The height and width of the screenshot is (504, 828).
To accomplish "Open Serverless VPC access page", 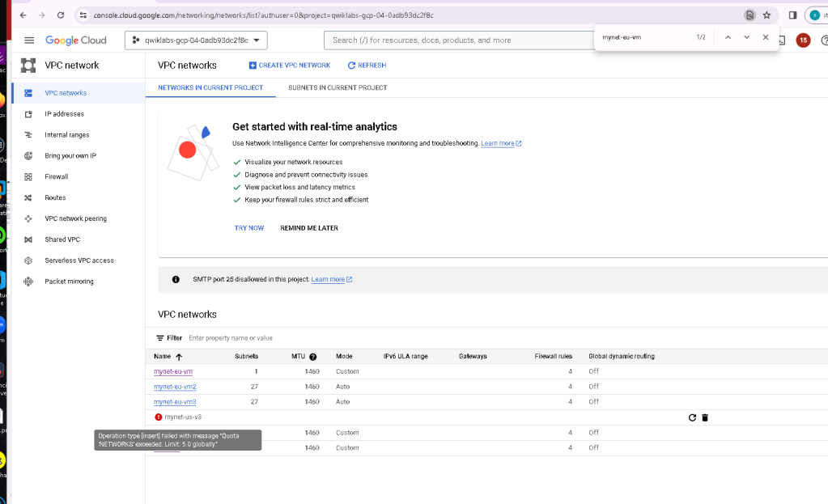I will [x=79, y=260].
